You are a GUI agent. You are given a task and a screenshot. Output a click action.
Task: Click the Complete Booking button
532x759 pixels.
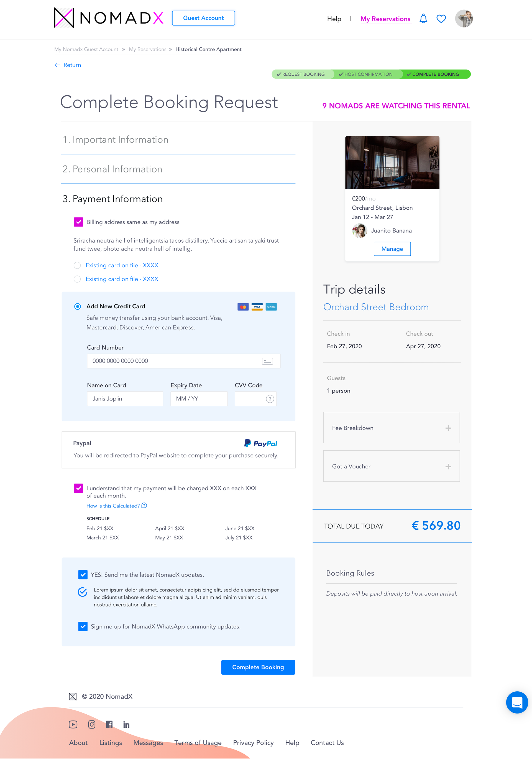click(x=258, y=667)
